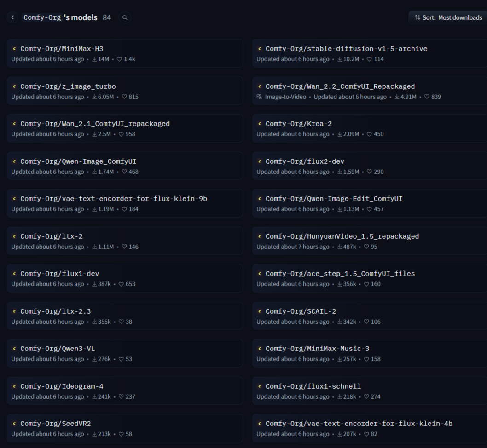This screenshot has height=448, width=487.
Task: Click the download icon next to 487k
Action: 340,247
